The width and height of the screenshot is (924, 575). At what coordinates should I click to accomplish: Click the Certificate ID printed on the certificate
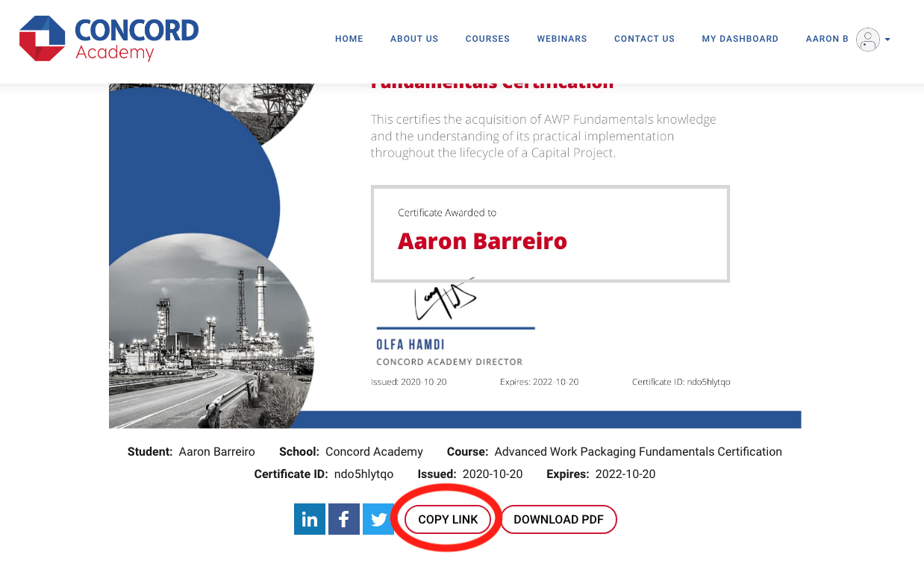pos(681,382)
